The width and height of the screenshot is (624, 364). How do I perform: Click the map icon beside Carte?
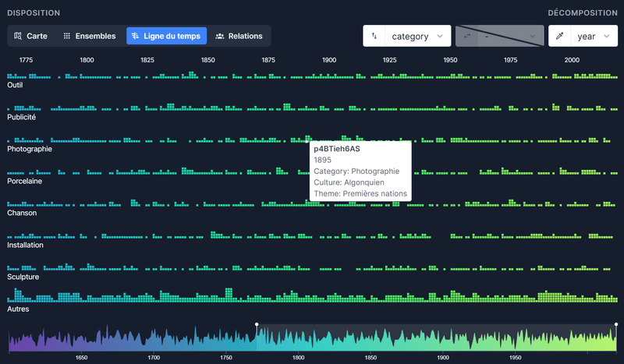[x=19, y=36]
